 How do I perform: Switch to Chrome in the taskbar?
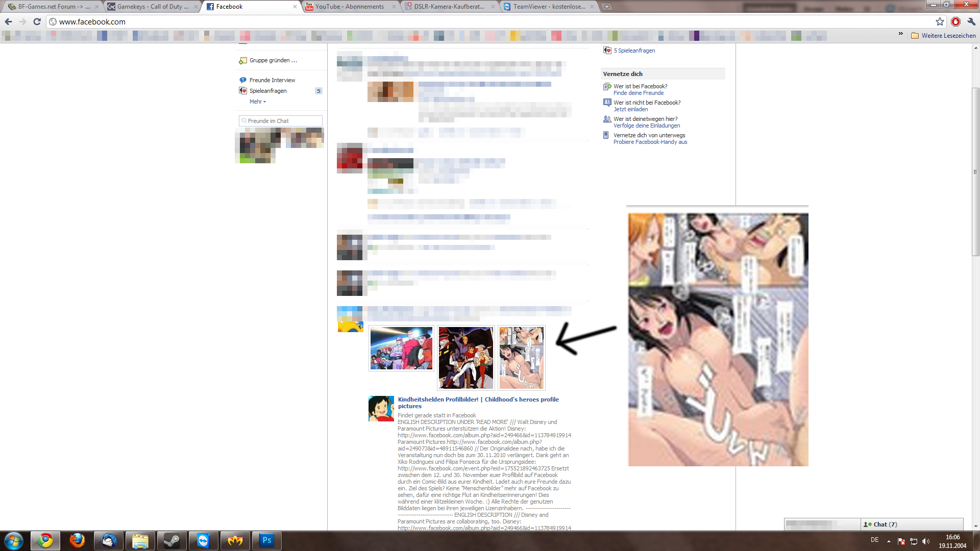pyautogui.click(x=45, y=540)
